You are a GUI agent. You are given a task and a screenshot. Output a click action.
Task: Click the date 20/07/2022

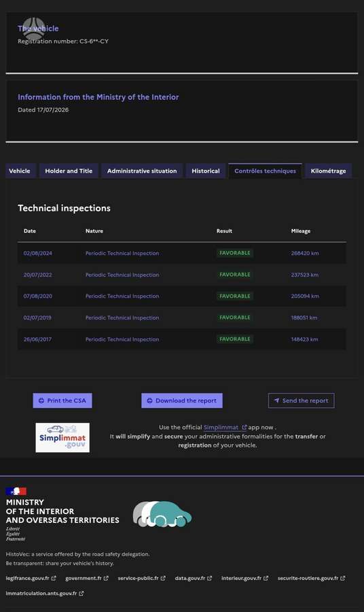[38, 275]
